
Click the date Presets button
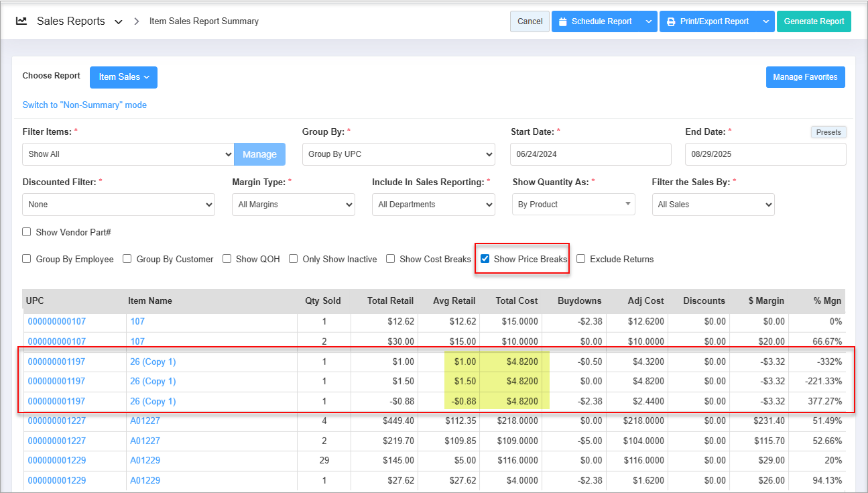tap(828, 132)
